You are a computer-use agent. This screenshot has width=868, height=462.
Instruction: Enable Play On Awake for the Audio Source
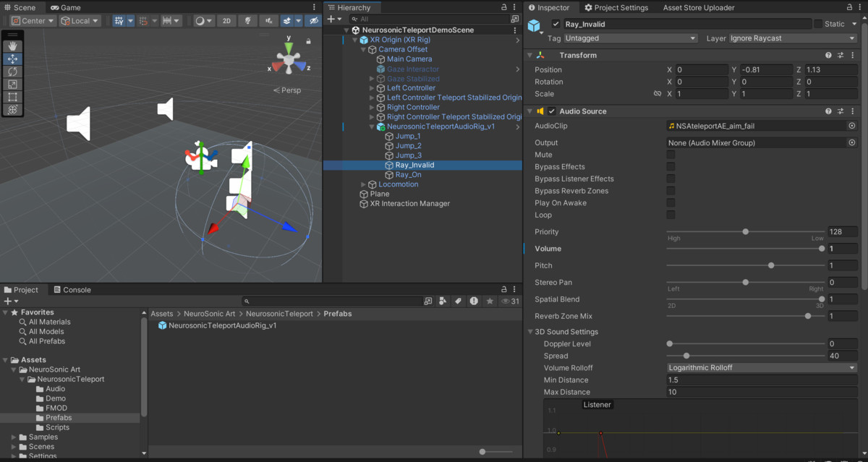click(x=669, y=202)
